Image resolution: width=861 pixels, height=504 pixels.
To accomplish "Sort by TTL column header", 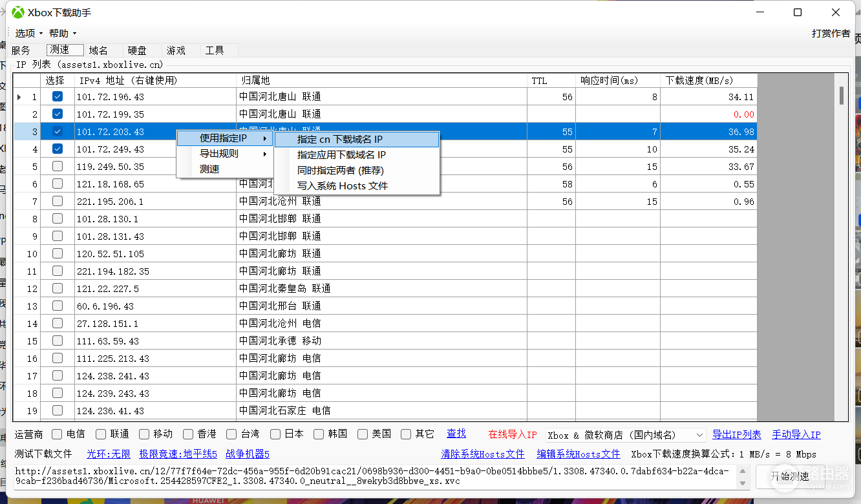I will coord(551,81).
